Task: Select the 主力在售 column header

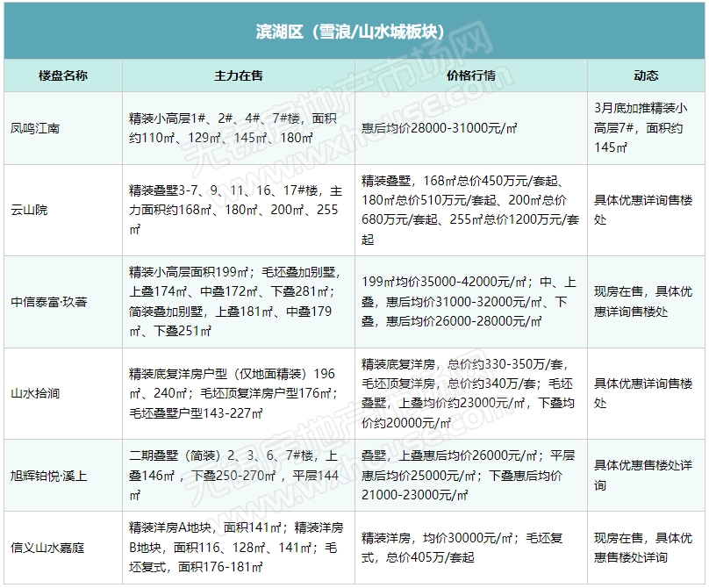Action: pos(239,75)
